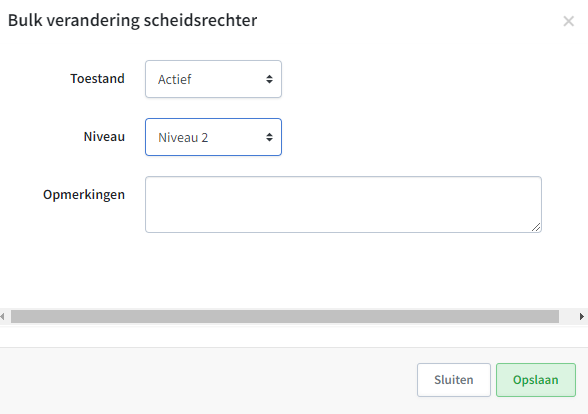588x414 pixels.
Task: Click the Niveau field label
Action: [104, 137]
